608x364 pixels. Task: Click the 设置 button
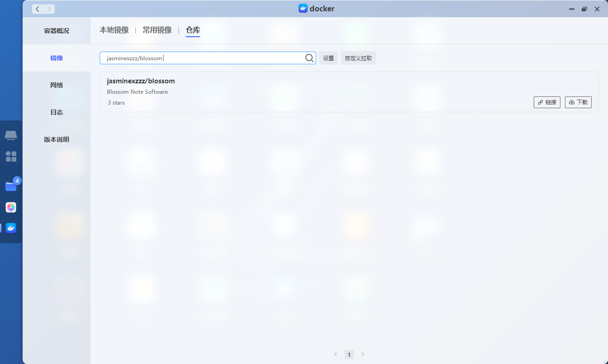[x=328, y=58]
